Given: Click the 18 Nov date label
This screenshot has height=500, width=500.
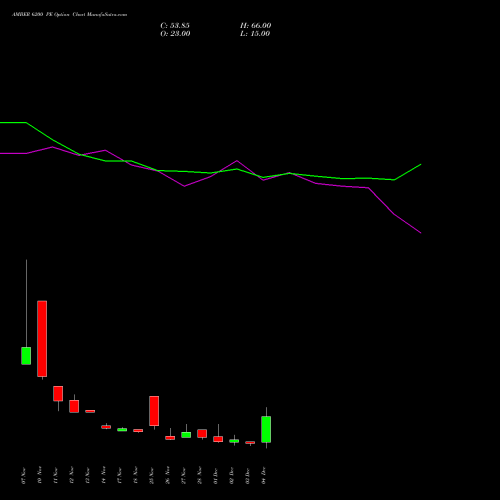Looking at the screenshot, I should [x=136, y=476].
